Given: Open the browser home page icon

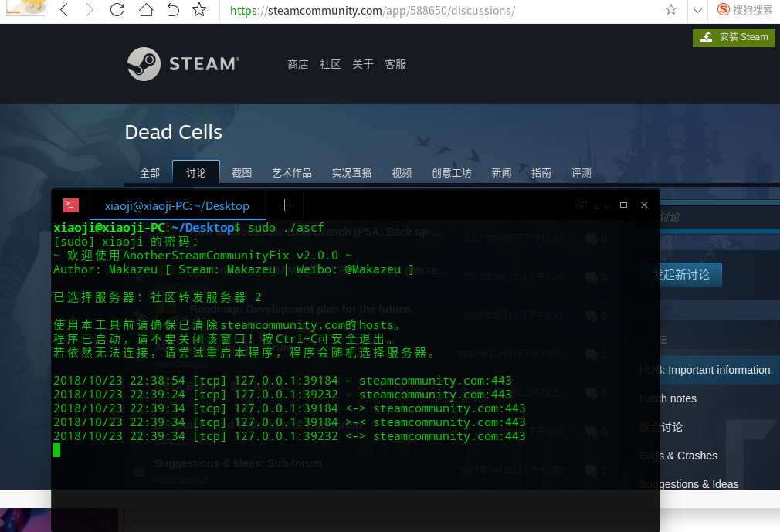Looking at the screenshot, I should (146, 9).
